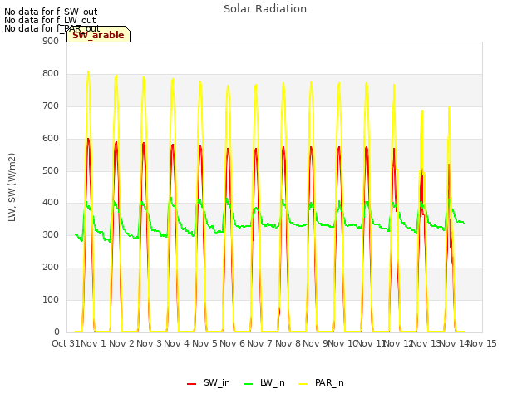Click the Nov 15 x-axis tick label
This screenshot has width=532, height=399.
pos(482,343)
